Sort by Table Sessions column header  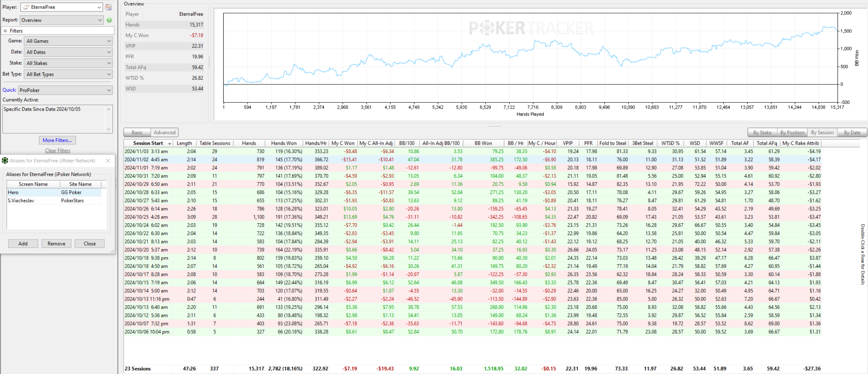tap(215, 143)
